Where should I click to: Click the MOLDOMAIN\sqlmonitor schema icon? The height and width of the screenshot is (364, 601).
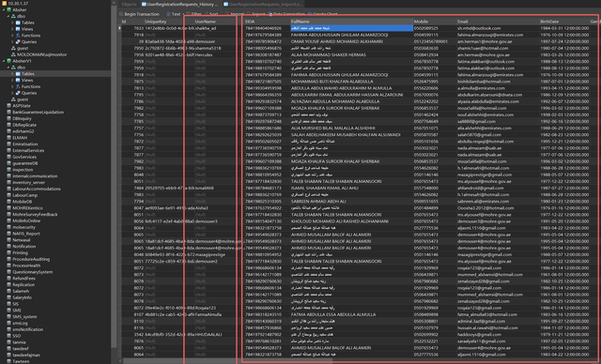[x=13, y=54]
